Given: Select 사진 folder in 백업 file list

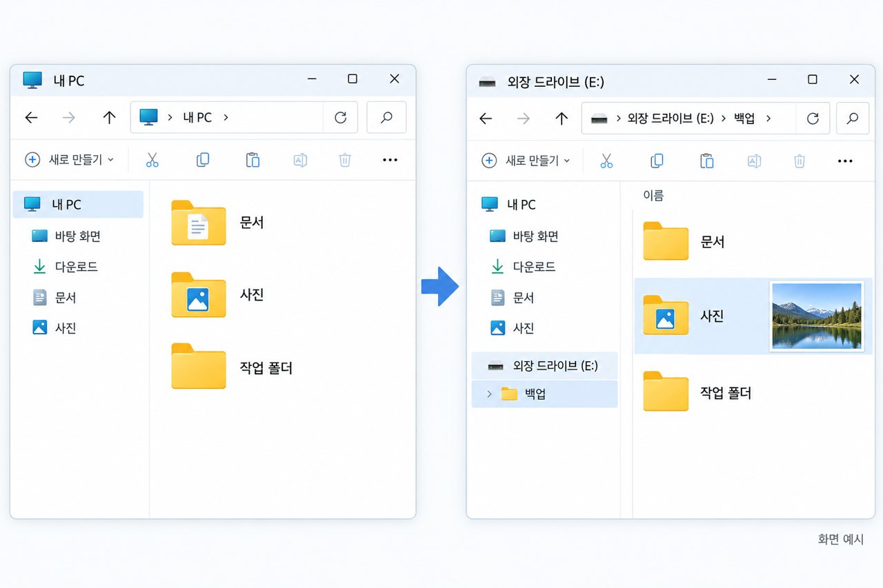Looking at the screenshot, I should click(x=753, y=316).
